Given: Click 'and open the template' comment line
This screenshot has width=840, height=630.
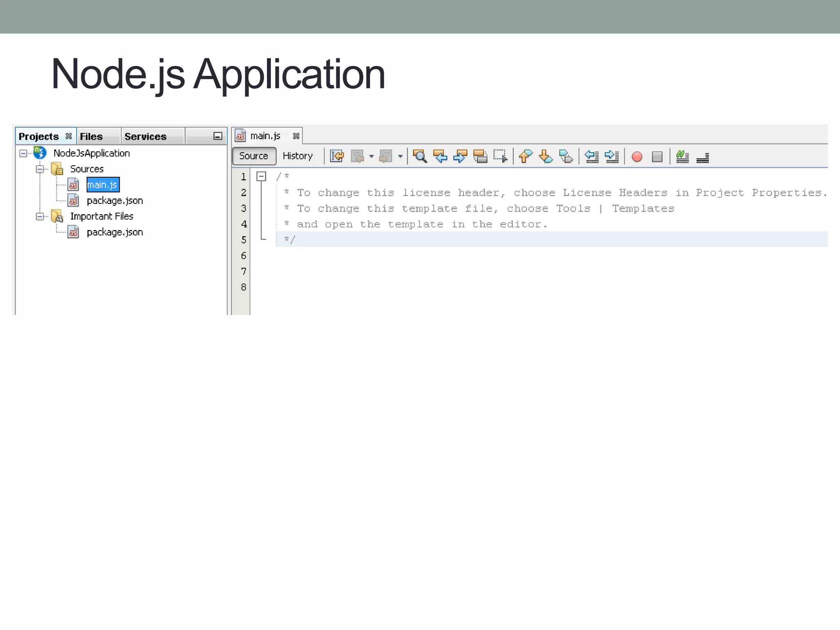Looking at the screenshot, I should 415,224.
